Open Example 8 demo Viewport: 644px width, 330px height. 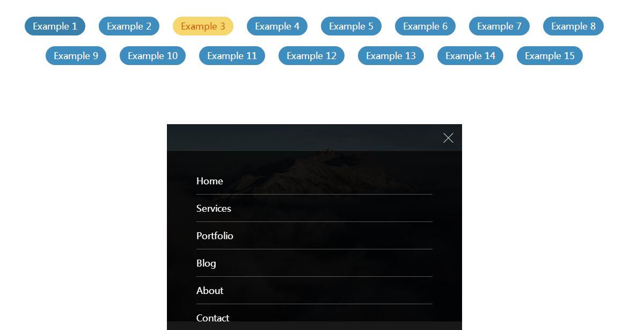tap(573, 26)
